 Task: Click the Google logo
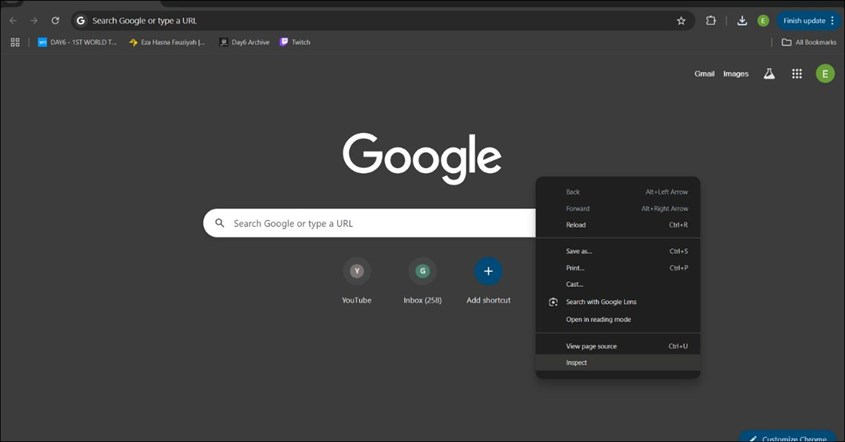(422, 158)
